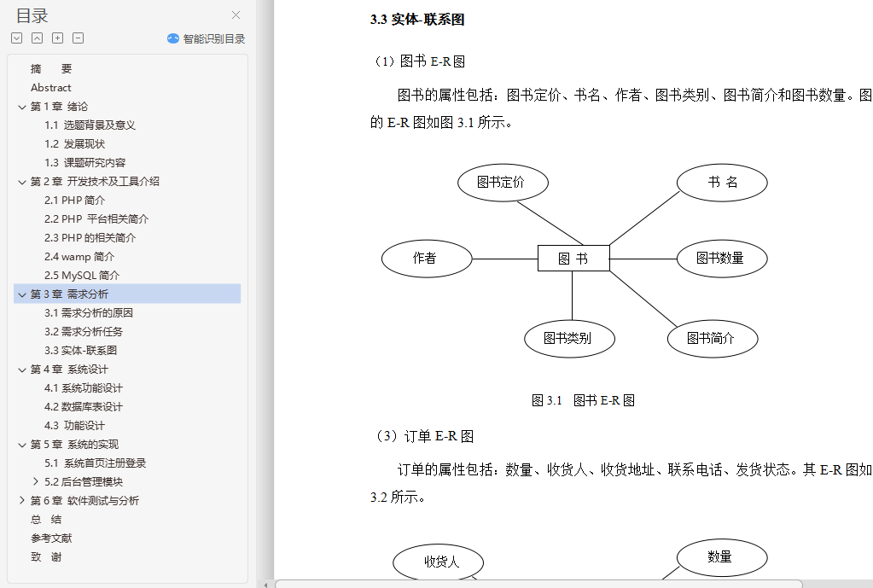
Task: Open 2.3 PHP 的相关简介 section
Action: tap(90, 238)
